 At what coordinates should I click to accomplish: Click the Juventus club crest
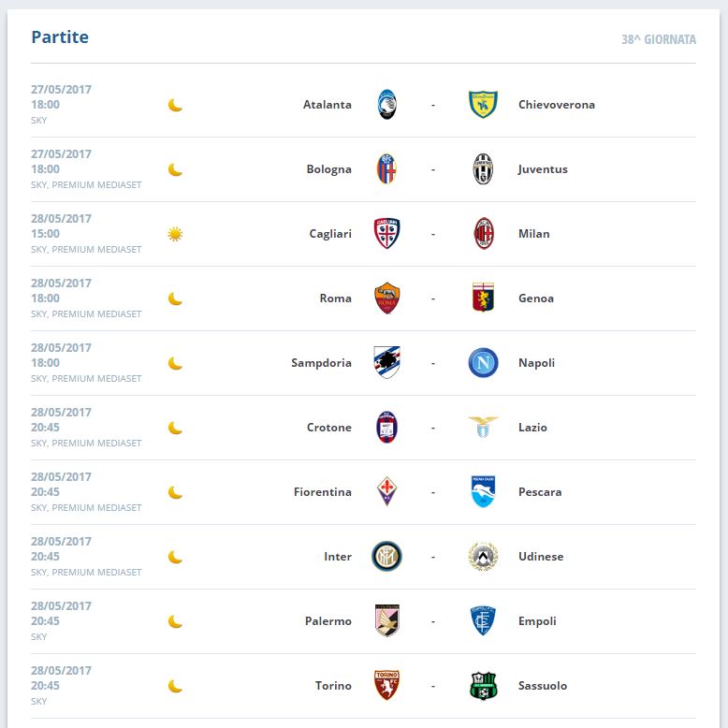483,169
